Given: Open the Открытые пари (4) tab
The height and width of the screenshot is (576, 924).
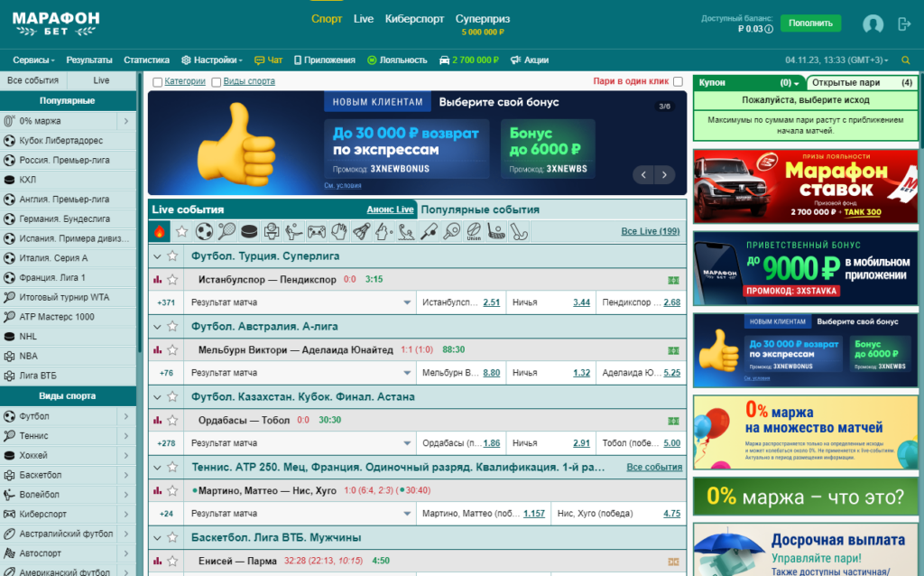Looking at the screenshot, I should pos(862,82).
